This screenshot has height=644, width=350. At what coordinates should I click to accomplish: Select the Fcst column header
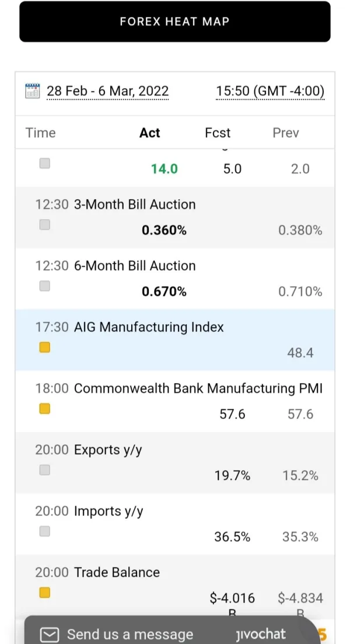pyautogui.click(x=218, y=133)
